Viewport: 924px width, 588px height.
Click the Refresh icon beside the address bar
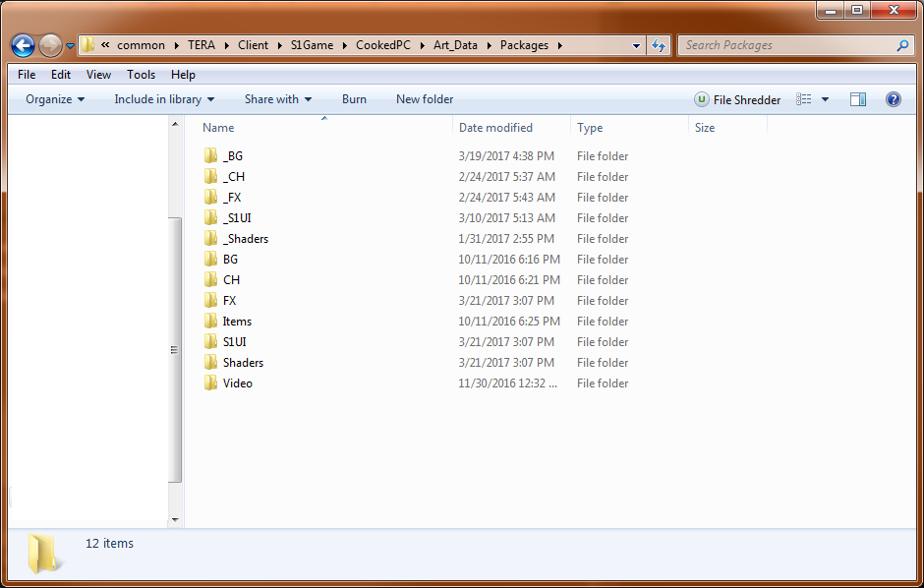[x=659, y=45]
